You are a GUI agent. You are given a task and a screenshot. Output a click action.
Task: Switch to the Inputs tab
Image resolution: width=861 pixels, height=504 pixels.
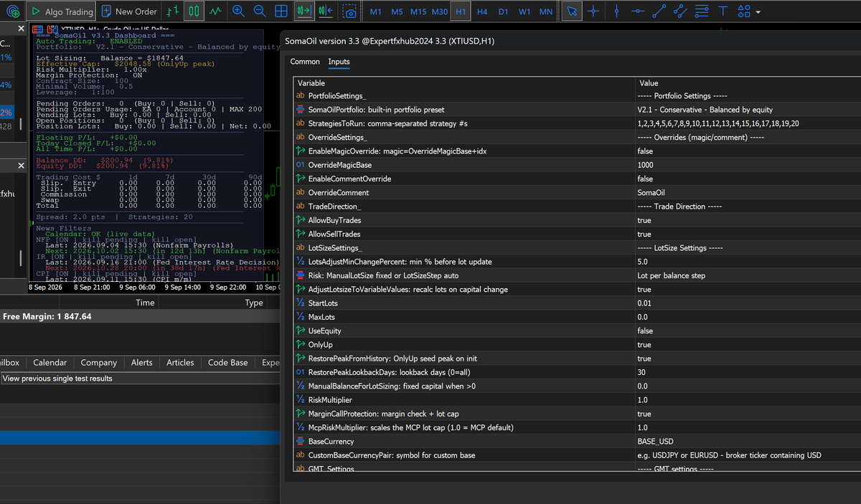(339, 62)
